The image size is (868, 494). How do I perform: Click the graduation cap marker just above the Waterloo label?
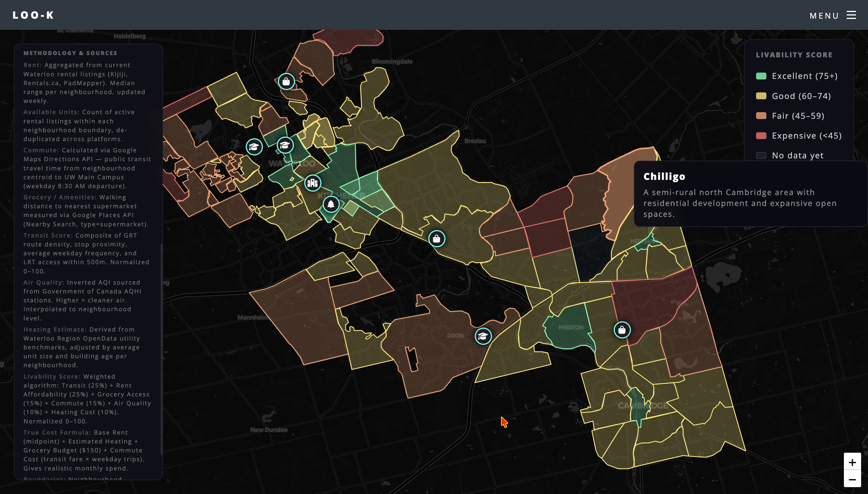coord(285,145)
